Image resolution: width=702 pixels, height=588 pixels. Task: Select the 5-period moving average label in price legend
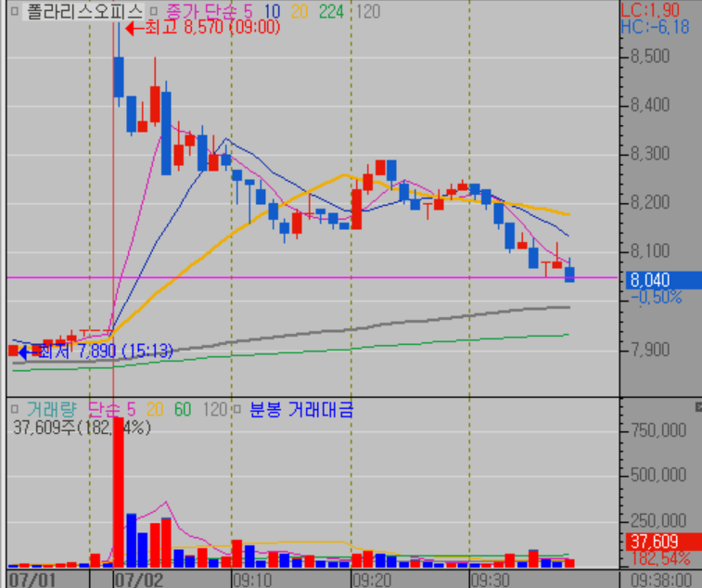coord(248,12)
